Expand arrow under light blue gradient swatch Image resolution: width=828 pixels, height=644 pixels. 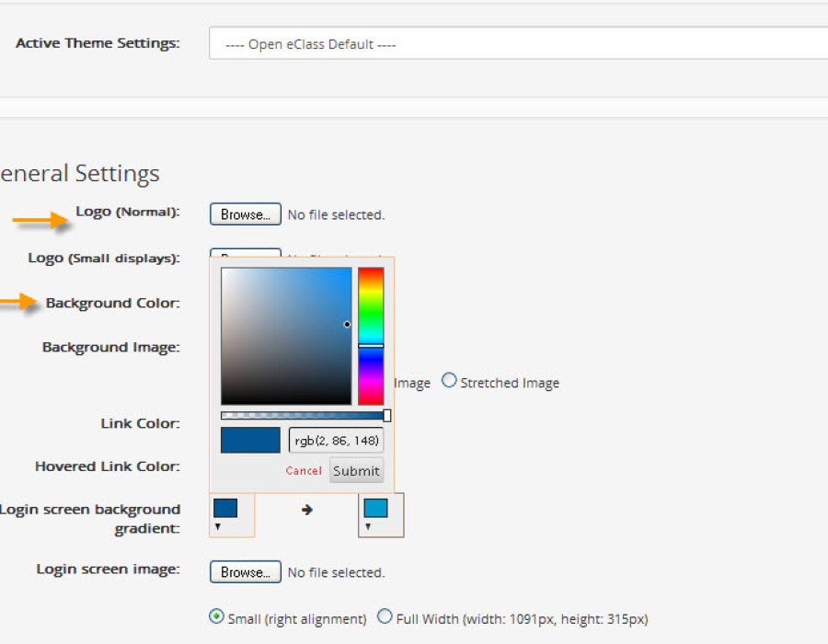368,527
